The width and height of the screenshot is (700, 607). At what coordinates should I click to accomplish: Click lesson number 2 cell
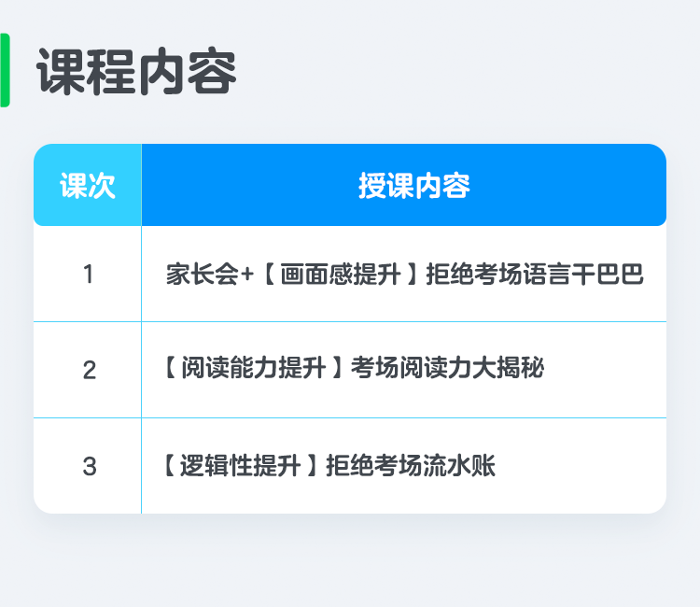(88, 370)
